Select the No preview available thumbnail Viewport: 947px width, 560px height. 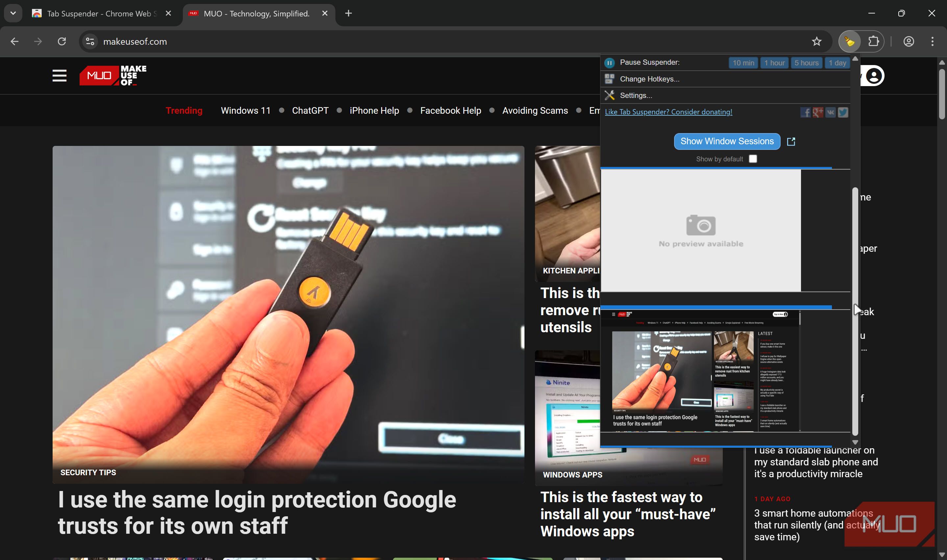pos(700,231)
